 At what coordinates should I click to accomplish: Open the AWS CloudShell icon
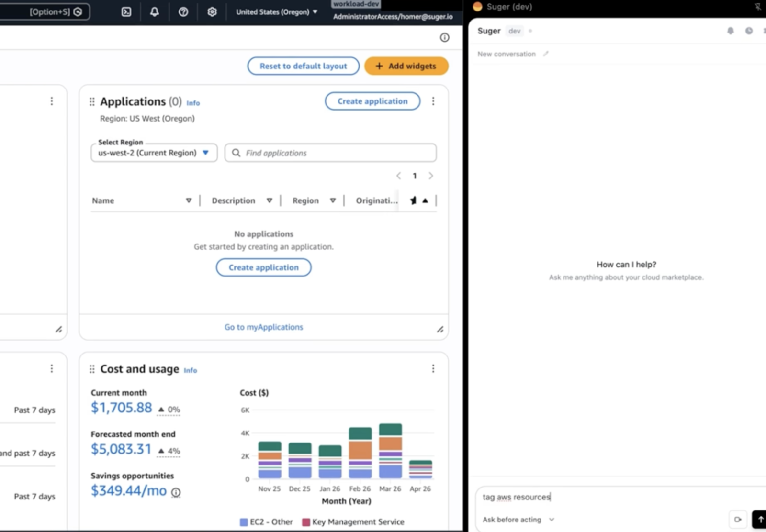pos(126,12)
